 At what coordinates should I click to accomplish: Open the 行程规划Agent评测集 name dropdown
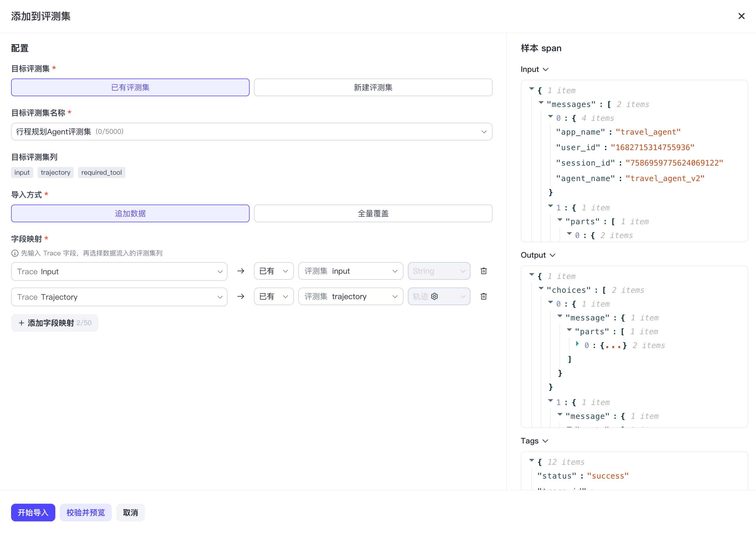click(x=252, y=132)
